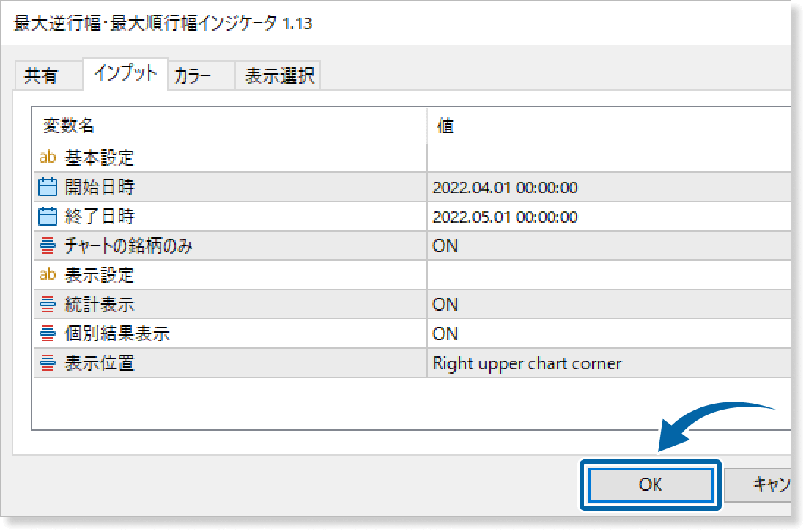This screenshot has width=806, height=532.
Task: Click the キャンセル button
Action: pos(761,484)
